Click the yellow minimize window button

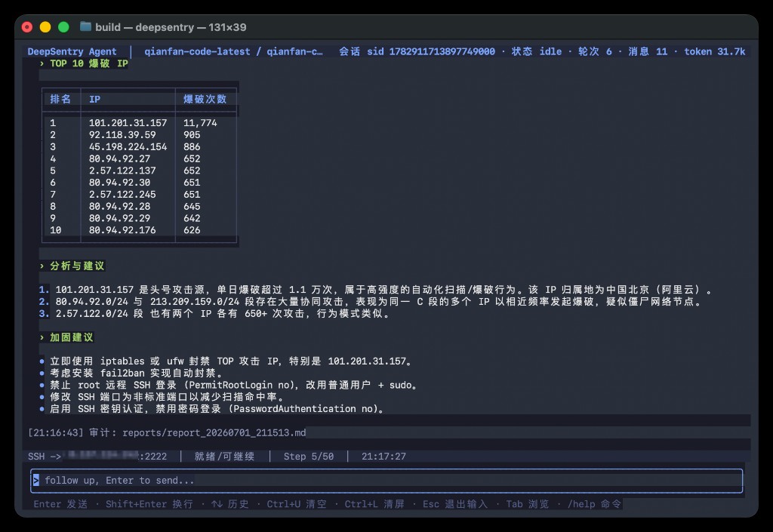coord(45,27)
